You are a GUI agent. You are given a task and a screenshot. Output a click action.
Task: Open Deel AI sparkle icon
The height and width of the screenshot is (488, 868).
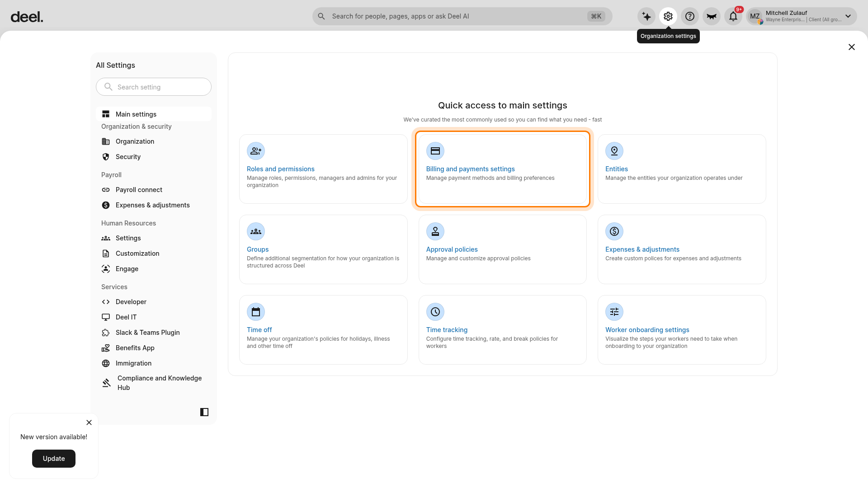coord(646,17)
